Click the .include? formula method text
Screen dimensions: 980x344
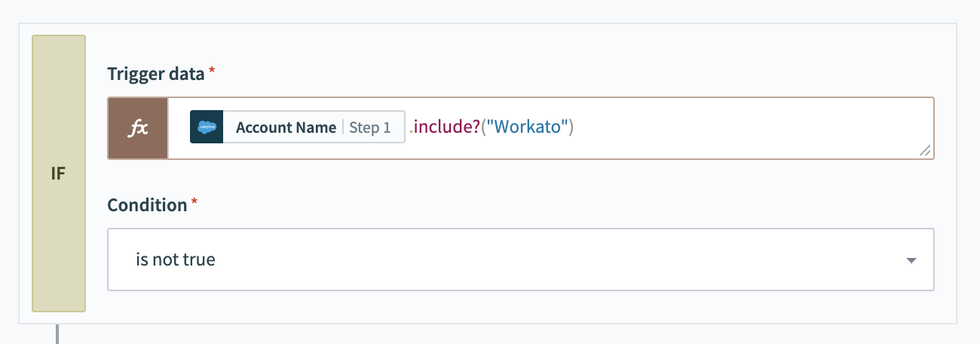click(x=444, y=127)
